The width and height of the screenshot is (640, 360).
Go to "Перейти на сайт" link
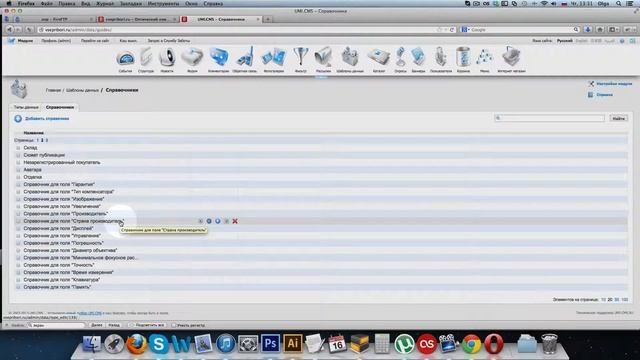click(x=95, y=41)
